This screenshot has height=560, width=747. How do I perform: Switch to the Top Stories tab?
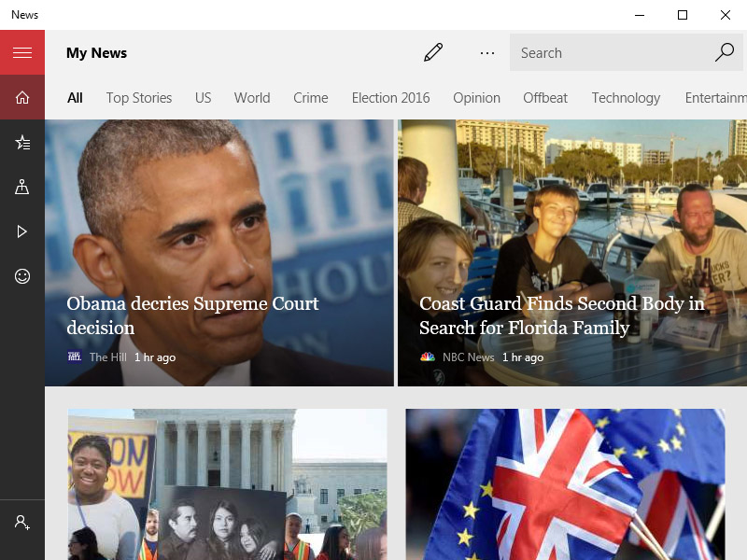[x=138, y=97]
